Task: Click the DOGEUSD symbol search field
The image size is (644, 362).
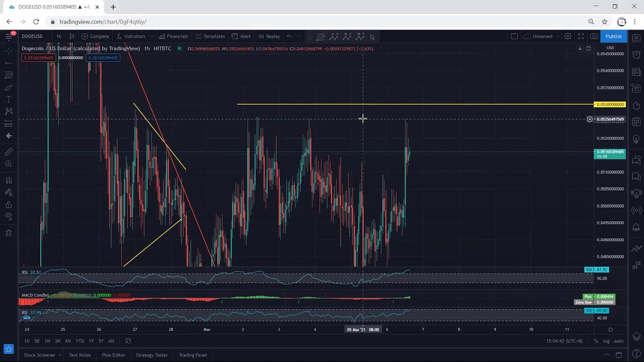Action: pyautogui.click(x=33, y=36)
